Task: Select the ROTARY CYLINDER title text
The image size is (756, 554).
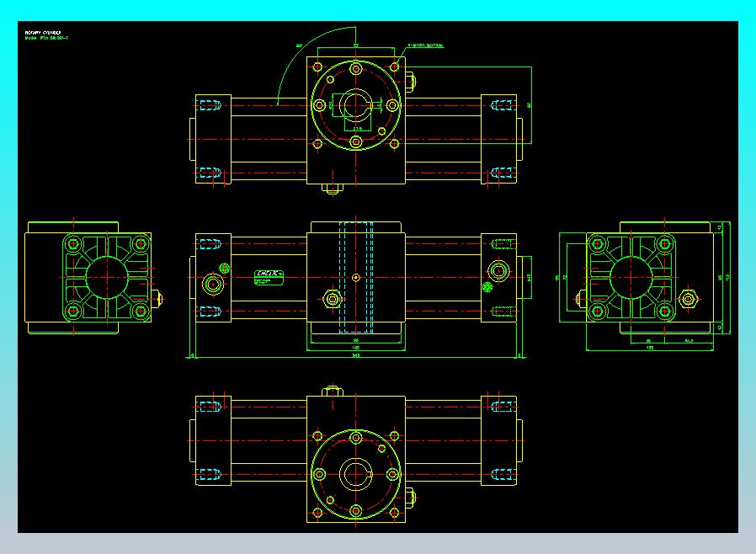Action: point(43,33)
